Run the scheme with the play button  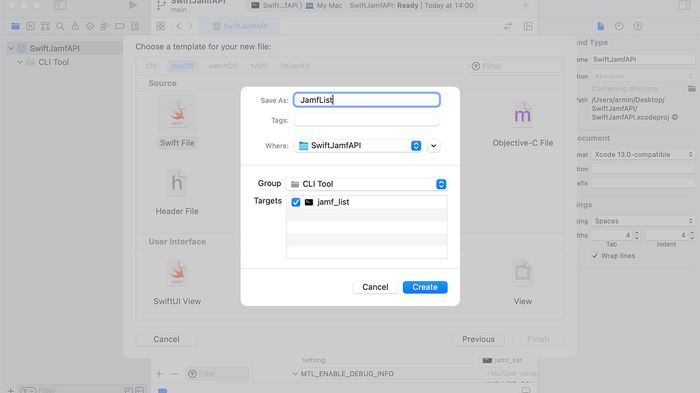133,5
